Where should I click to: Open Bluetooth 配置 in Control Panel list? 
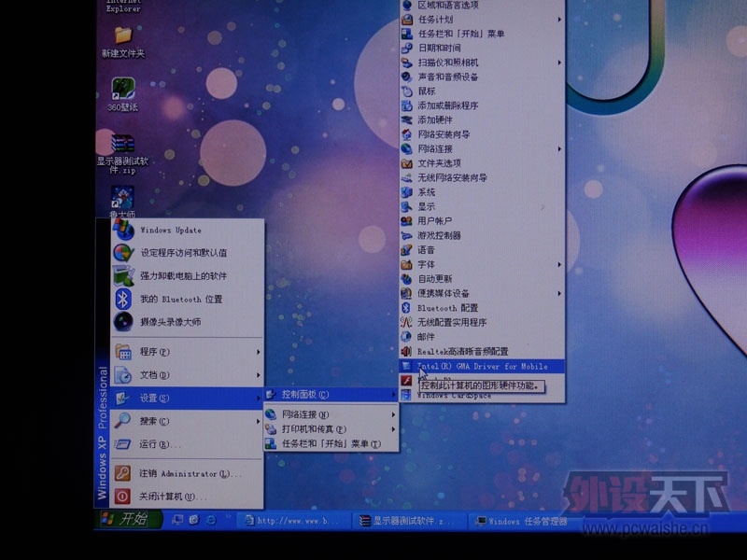[x=482, y=308]
